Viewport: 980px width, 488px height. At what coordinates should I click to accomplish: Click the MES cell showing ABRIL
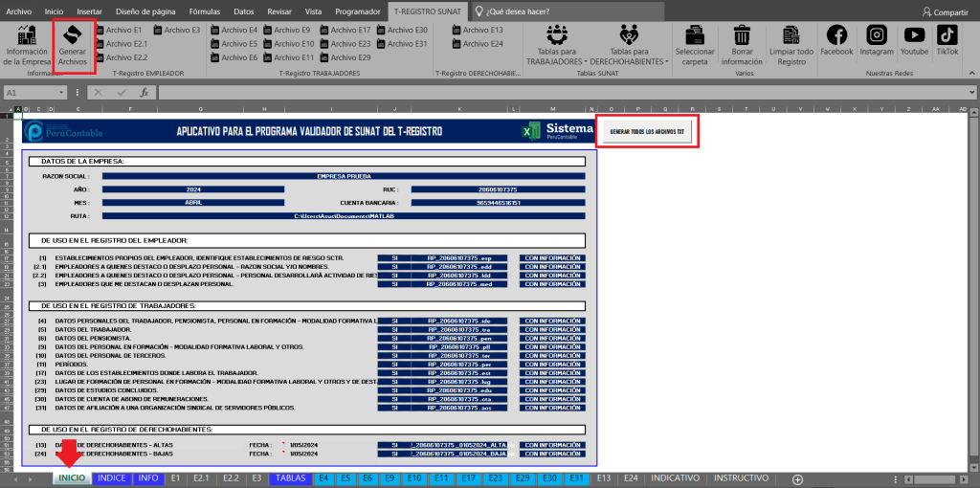click(x=193, y=203)
